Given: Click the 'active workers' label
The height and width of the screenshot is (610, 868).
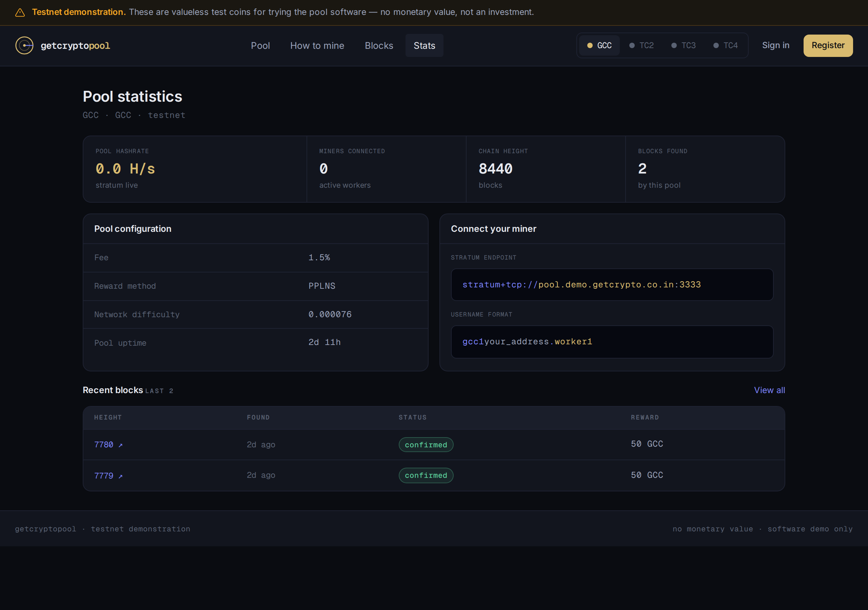Looking at the screenshot, I should tap(345, 185).
